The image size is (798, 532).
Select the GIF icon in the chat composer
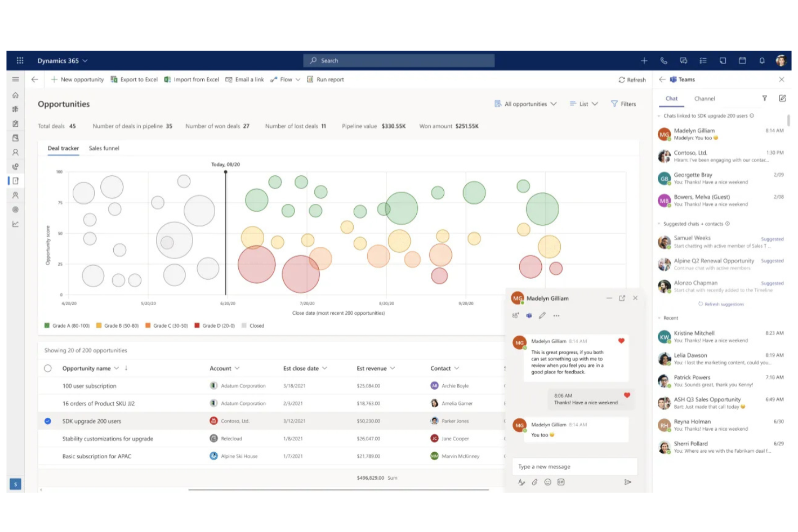pos(561,482)
